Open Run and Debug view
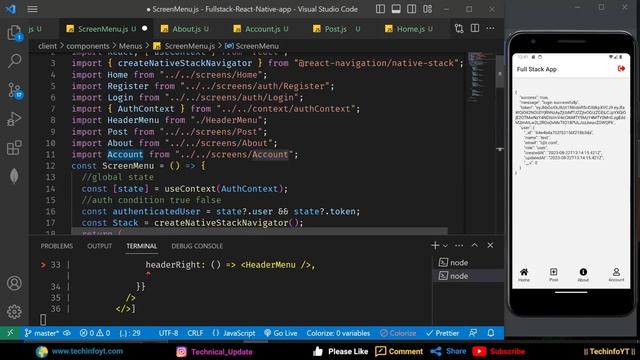The image size is (640, 360). [14, 119]
